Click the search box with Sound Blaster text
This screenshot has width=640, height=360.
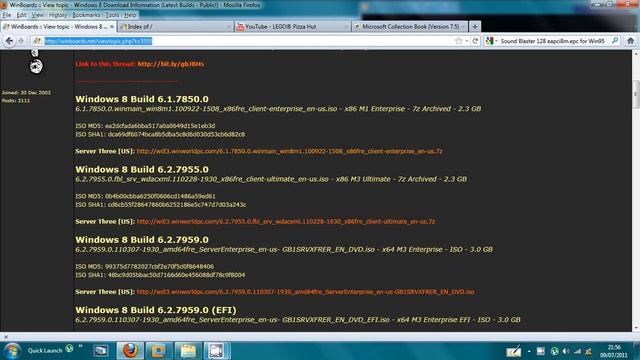(553, 41)
